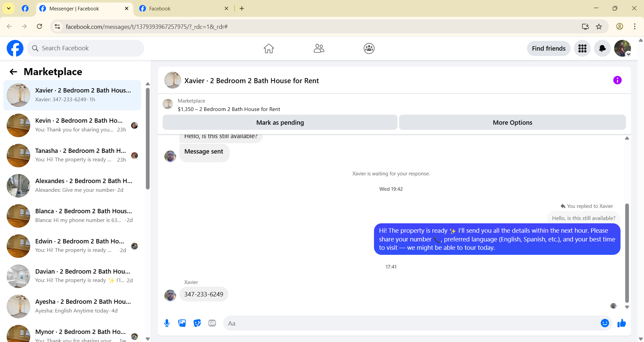Click the page vertical scrollbar up arrow
The height and width of the screenshot is (342, 644).
(x=641, y=40)
